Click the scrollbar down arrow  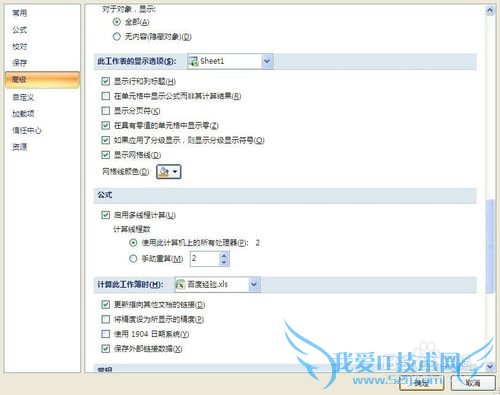pos(490,366)
